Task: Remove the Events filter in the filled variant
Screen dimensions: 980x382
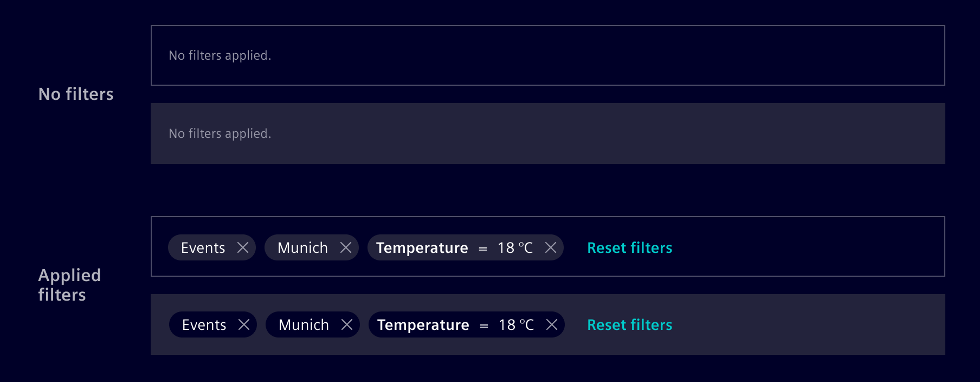Action: (x=245, y=324)
